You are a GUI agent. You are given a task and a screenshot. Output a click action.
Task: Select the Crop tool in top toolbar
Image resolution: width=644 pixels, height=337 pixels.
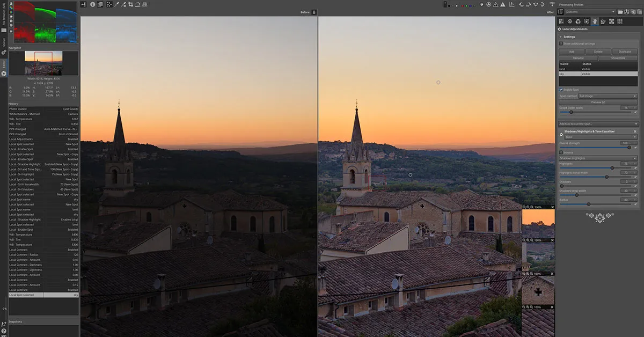point(130,4)
